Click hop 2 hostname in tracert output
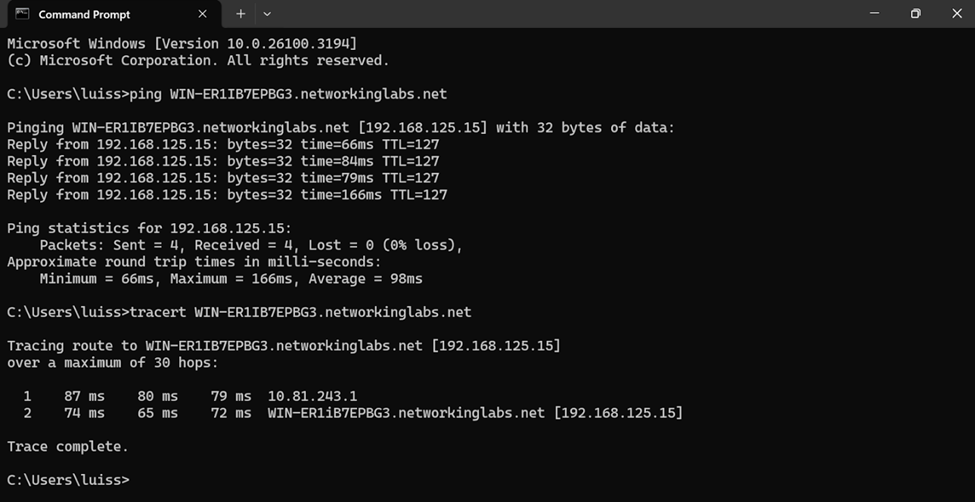The height and width of the screenshot is (502, 975). (x=406, y=413)
